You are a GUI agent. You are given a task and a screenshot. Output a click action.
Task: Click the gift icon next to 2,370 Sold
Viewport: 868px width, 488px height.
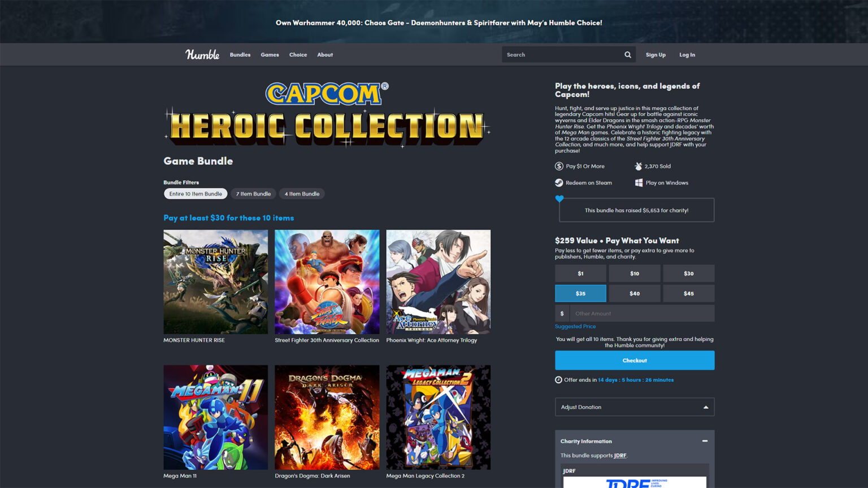637,166
